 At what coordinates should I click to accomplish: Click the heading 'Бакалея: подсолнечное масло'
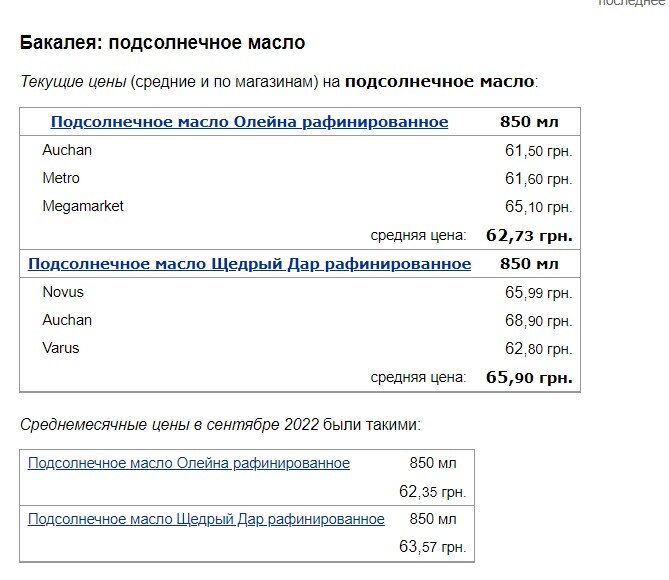[x=162, y=43]
